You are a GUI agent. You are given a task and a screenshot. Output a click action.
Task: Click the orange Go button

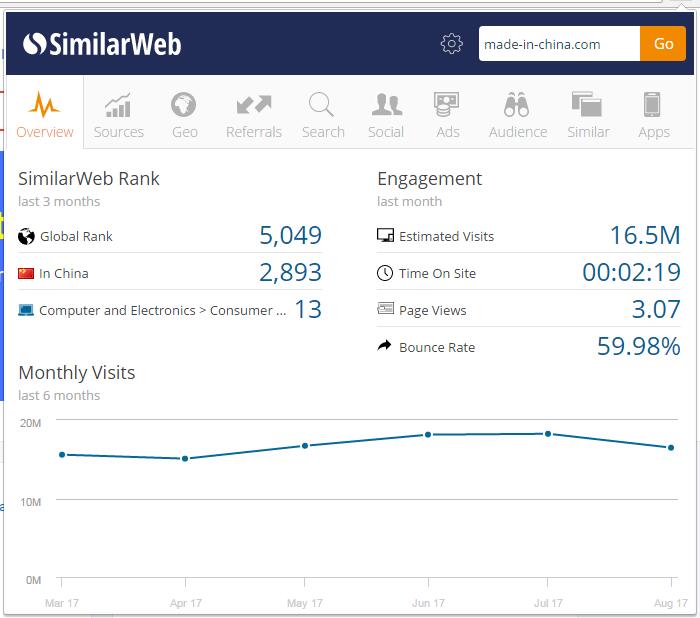(663, 44)
